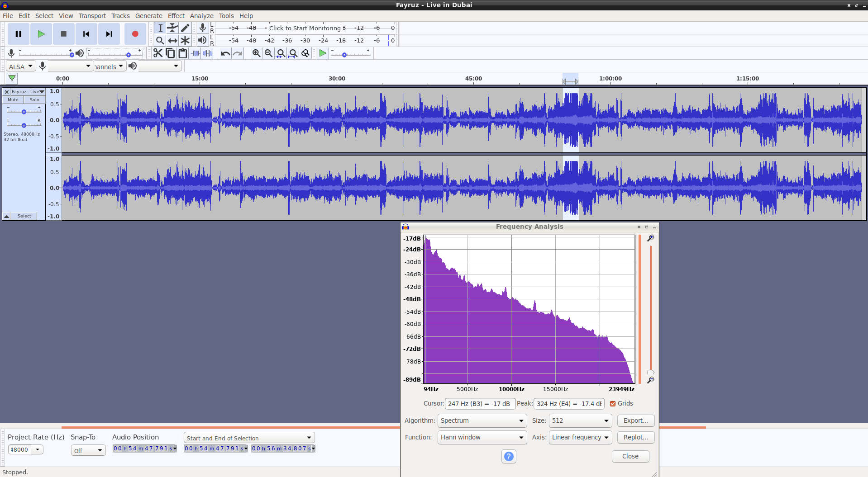Fit selection to window width
This screenshot has width=868, height=477.
[x=281, y=53]
